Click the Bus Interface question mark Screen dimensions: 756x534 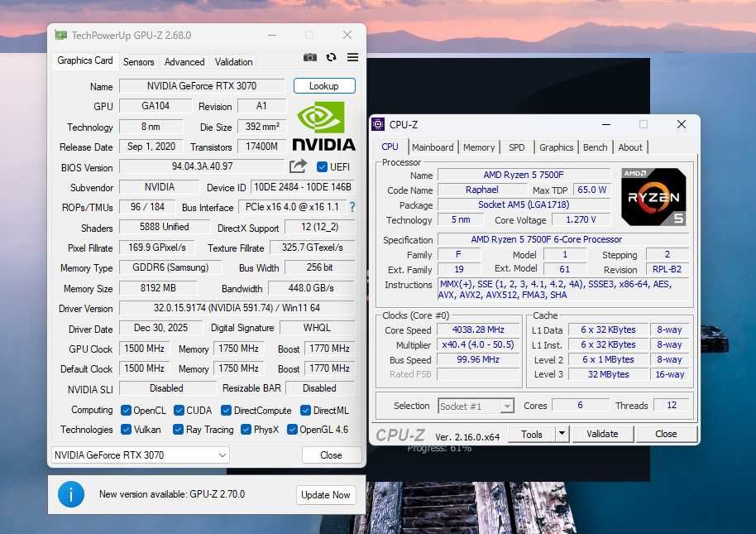pyautogui.click(x=352, y=207)
